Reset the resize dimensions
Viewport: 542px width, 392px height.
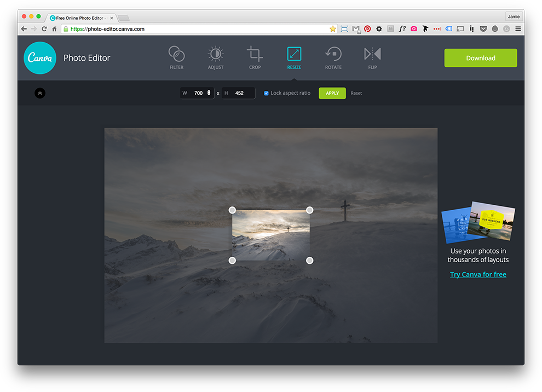coord(356,93)
